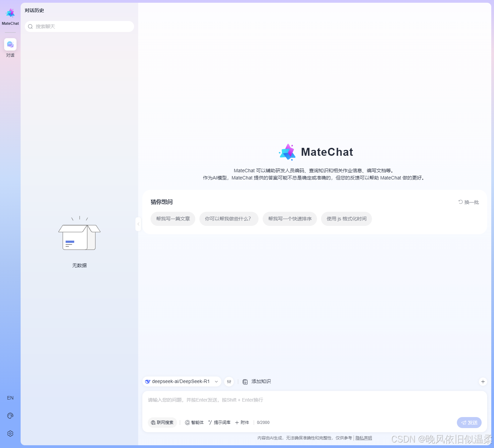Image resolution: width=494 pixels, height=448 pixels.
Task: Open the 隐私声明 privacy statement link
Action: 364,438
